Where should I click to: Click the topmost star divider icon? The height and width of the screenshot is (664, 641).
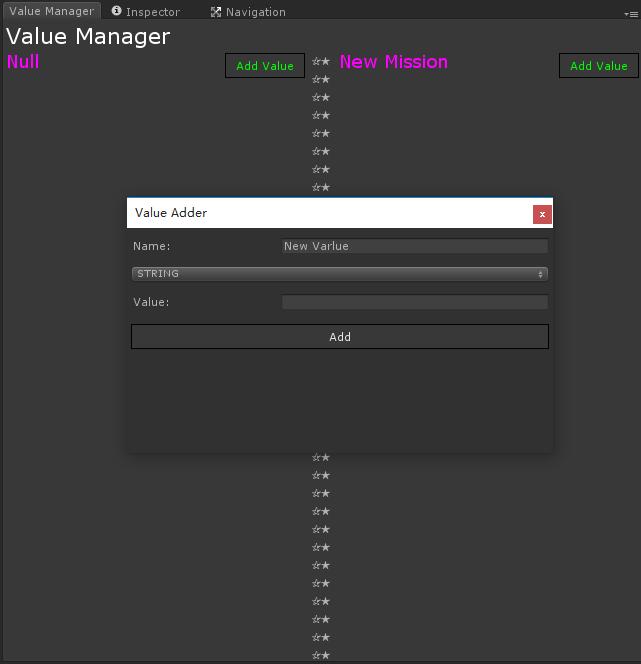click(321, 62)
